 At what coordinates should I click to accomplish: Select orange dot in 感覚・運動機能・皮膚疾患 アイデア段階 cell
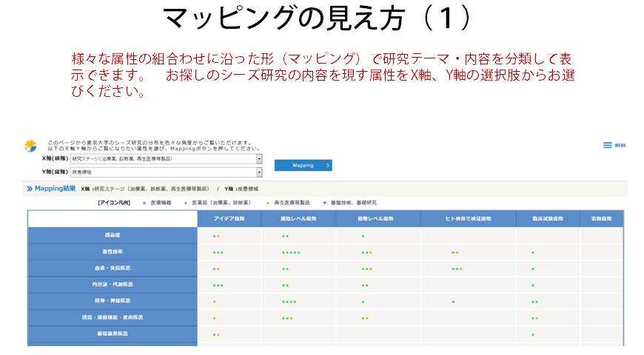point(214,318)
